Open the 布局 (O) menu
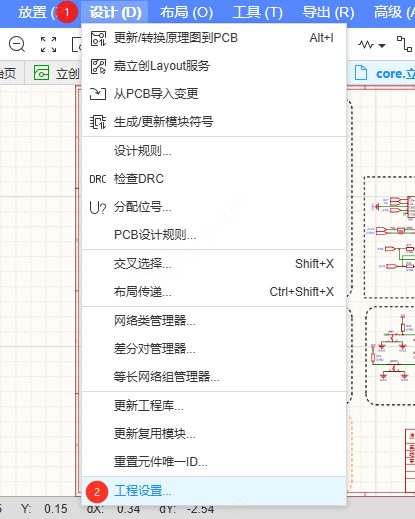The width and height of the screenshot is (415, 519). pyautogui.click(x=186, y=13)
